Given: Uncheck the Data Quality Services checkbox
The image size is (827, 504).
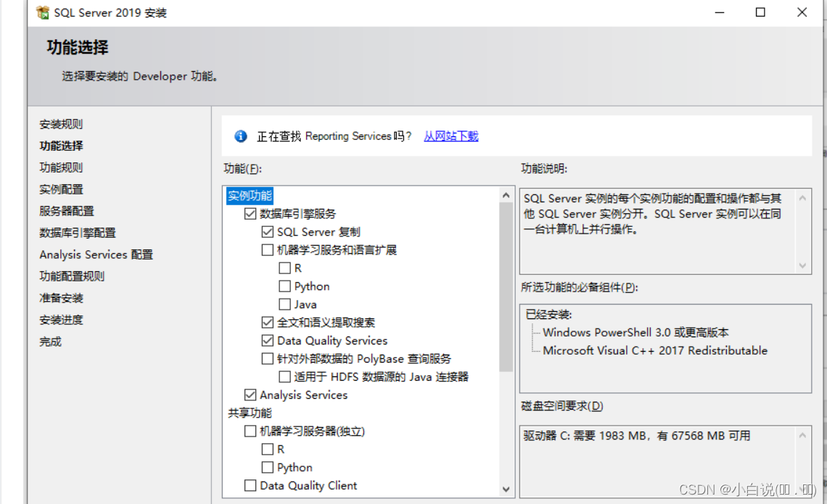Looking at the screenshot, I should (x=268, y=340).
